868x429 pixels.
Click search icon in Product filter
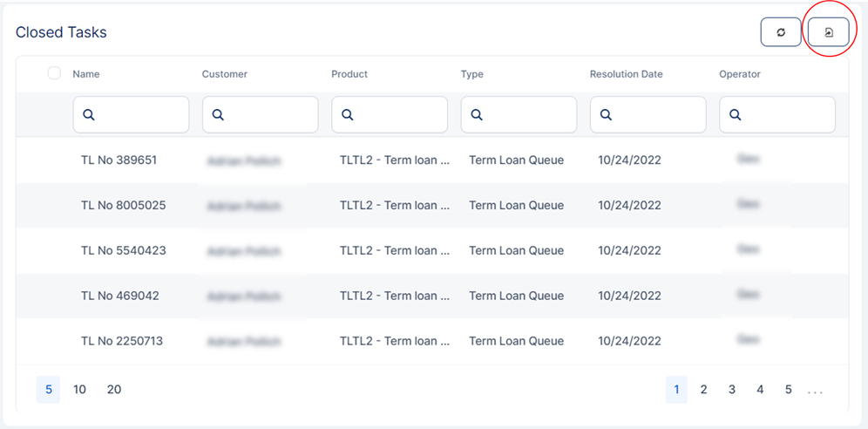point(347,114)
